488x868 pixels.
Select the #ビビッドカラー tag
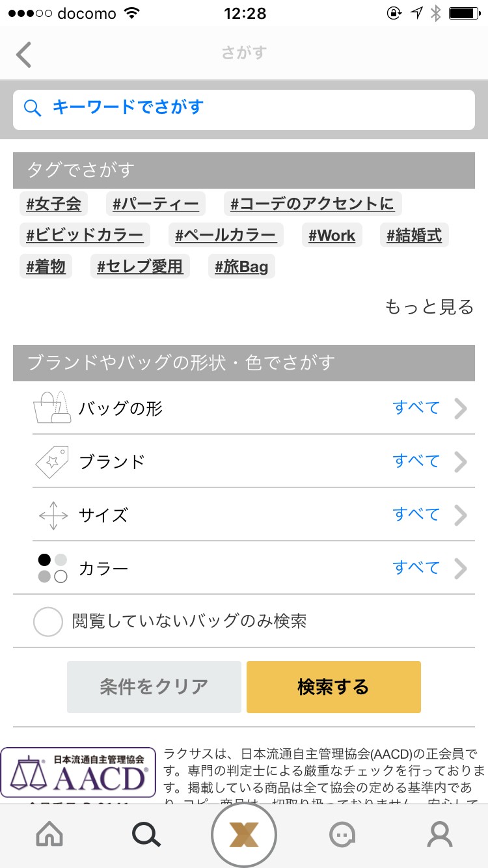pyautogui.click(x=85, y=236)
